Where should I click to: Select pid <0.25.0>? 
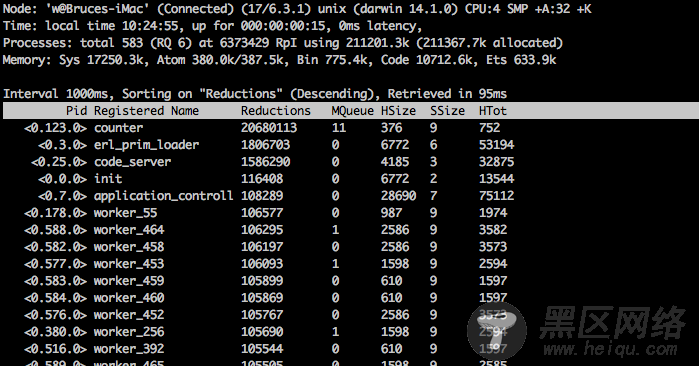59,162
